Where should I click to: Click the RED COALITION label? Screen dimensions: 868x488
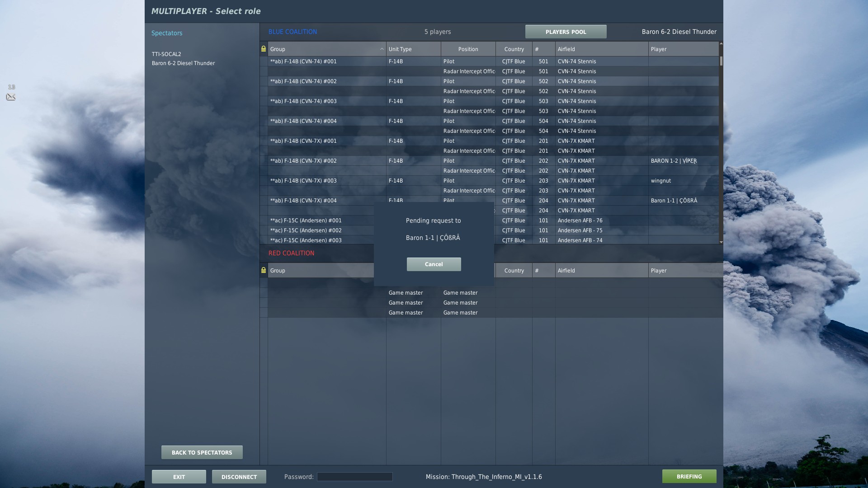click(291, 253)
